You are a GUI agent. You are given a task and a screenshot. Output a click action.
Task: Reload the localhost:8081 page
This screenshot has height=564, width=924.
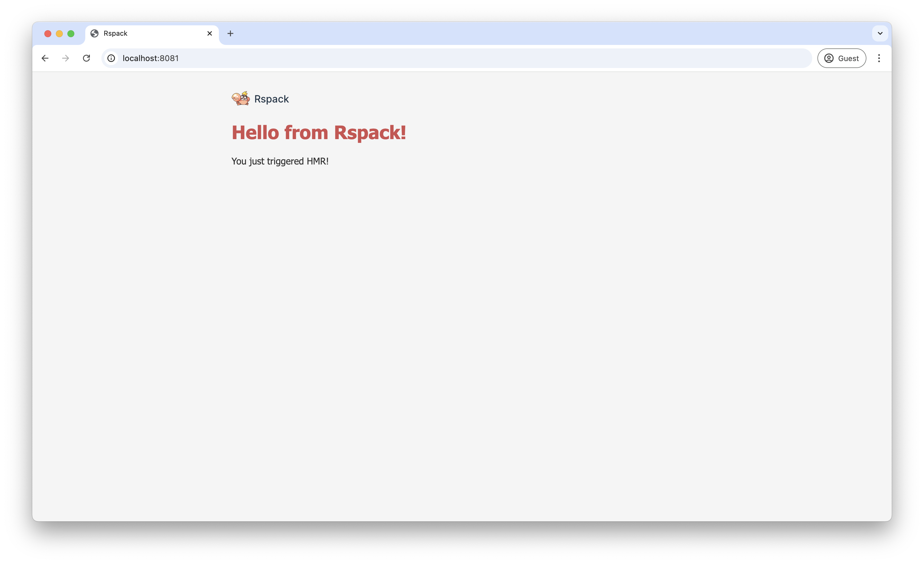point(87,58)
